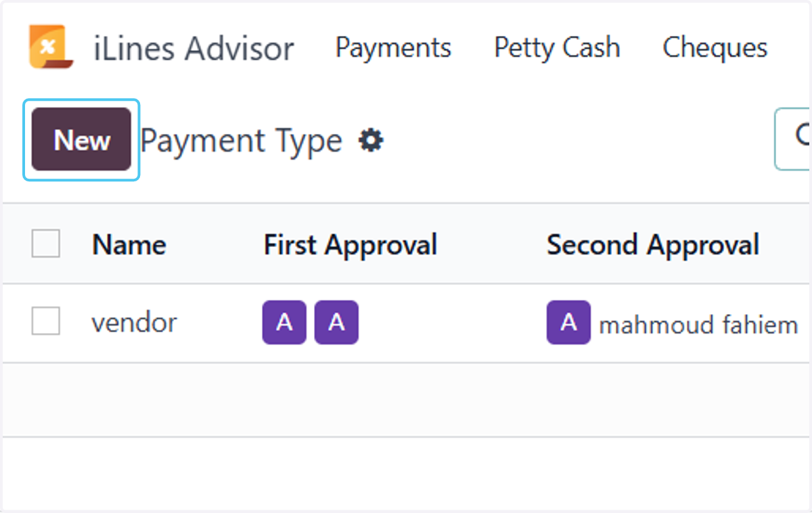Click the second purple A avatar under First Approval

[x=336, y=323]
